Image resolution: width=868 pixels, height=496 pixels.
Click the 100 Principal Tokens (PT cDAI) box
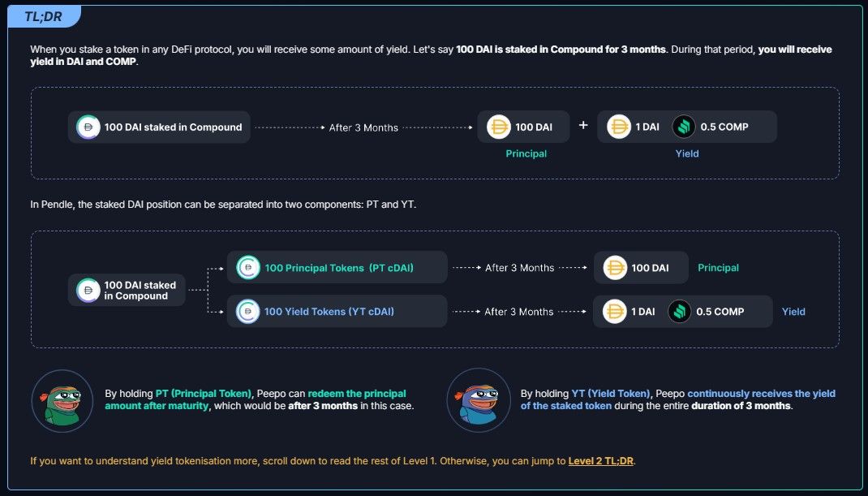[337, 268]
